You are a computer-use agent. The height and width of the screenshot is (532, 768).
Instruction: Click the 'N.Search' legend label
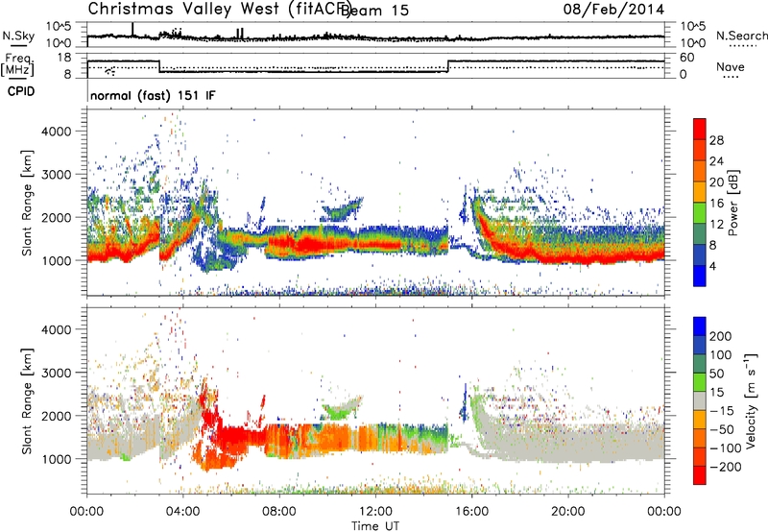(741, 36)
